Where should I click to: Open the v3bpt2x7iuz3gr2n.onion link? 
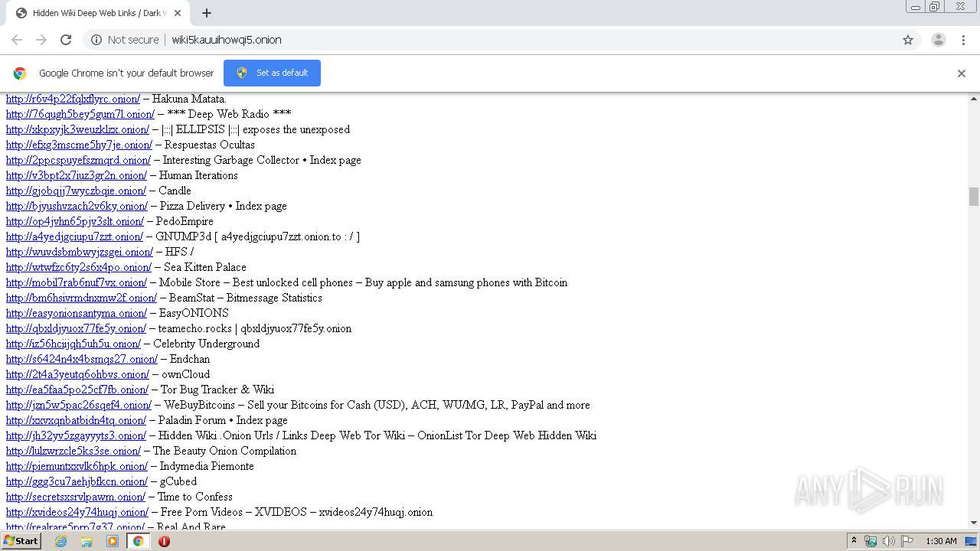pos(77,175)
